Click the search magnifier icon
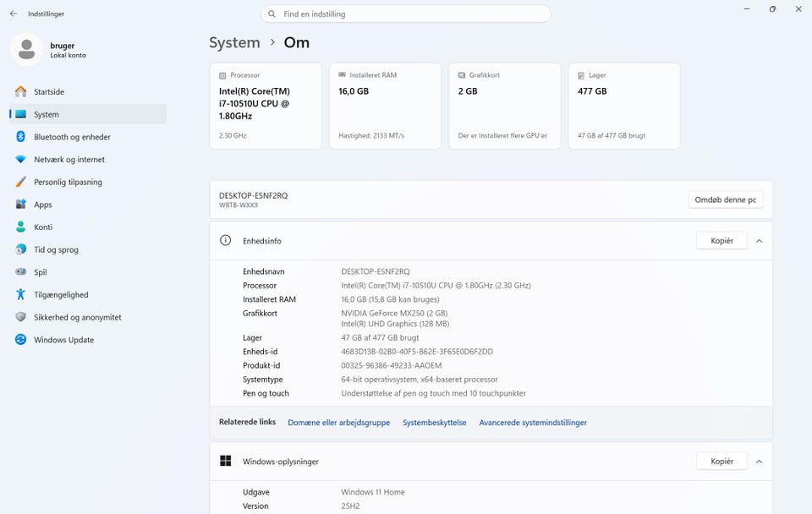This screenshot has width=812, height=514. [x=272, y=14]
